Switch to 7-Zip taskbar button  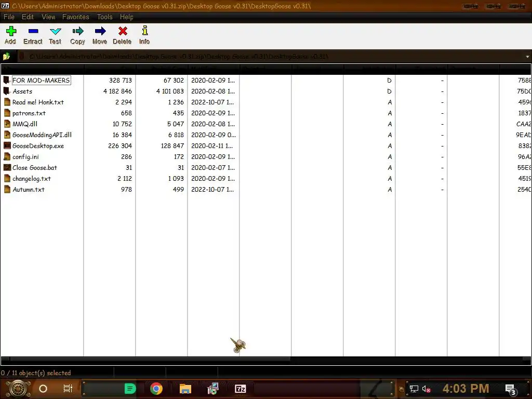240,389
